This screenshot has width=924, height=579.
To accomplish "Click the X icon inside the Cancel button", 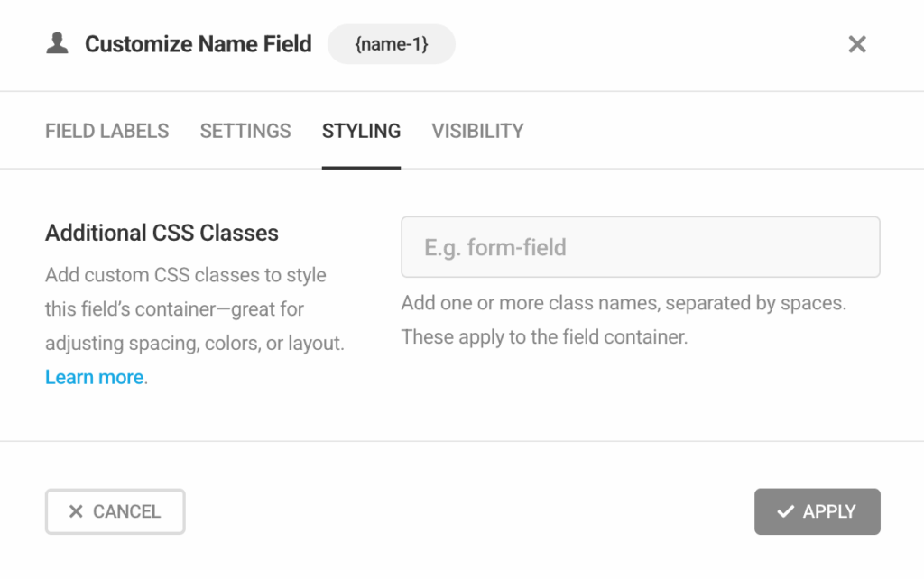I will [x=77, y=511].
